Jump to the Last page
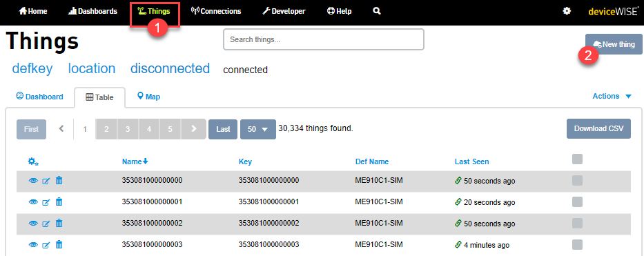 [223, 129]
